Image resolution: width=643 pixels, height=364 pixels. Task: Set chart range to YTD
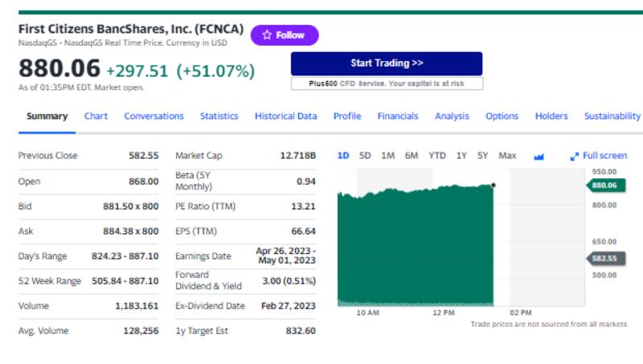[x=437, y=156]
